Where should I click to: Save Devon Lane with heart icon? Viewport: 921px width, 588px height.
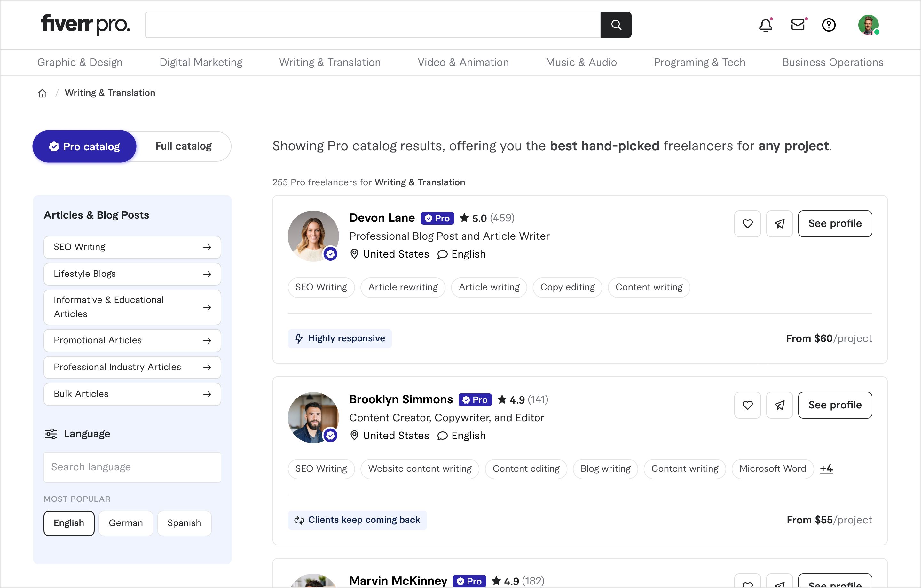point(747,224)
